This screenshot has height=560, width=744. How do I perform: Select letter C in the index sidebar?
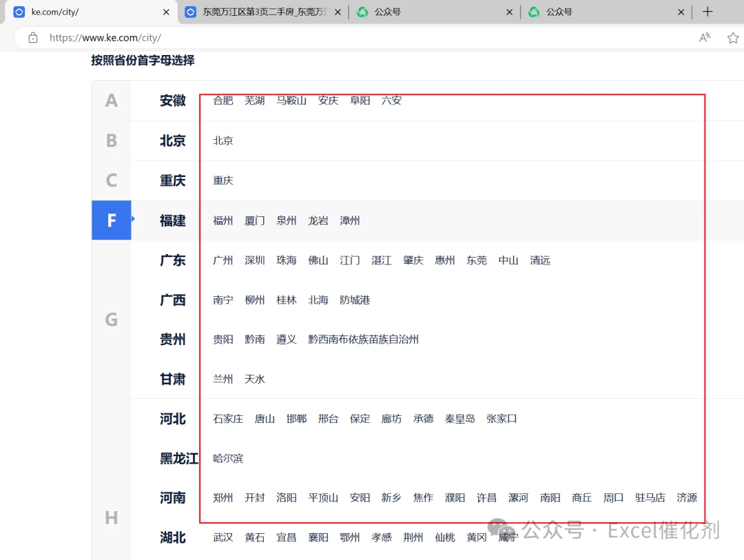coord(112,180)
